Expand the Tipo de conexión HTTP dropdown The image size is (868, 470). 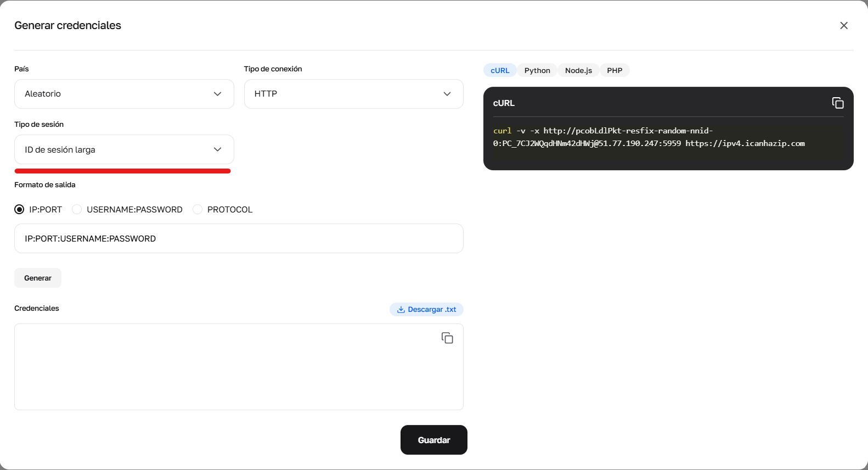(353, 94)
